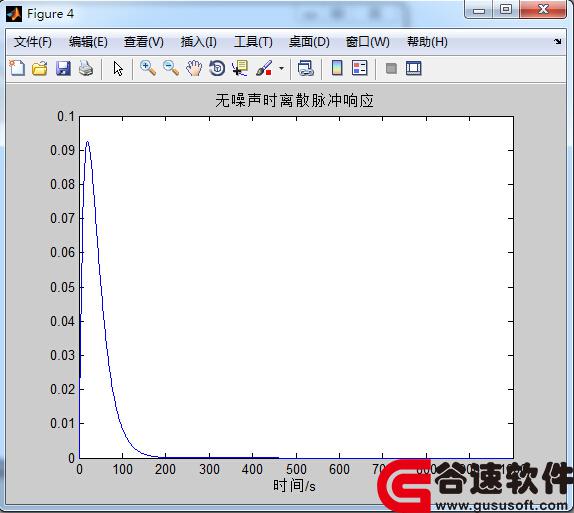Image resolution: width=574 pixels, height=513 pixels.
Task: Open the 文件(F) menu
Action: [33, 42]
